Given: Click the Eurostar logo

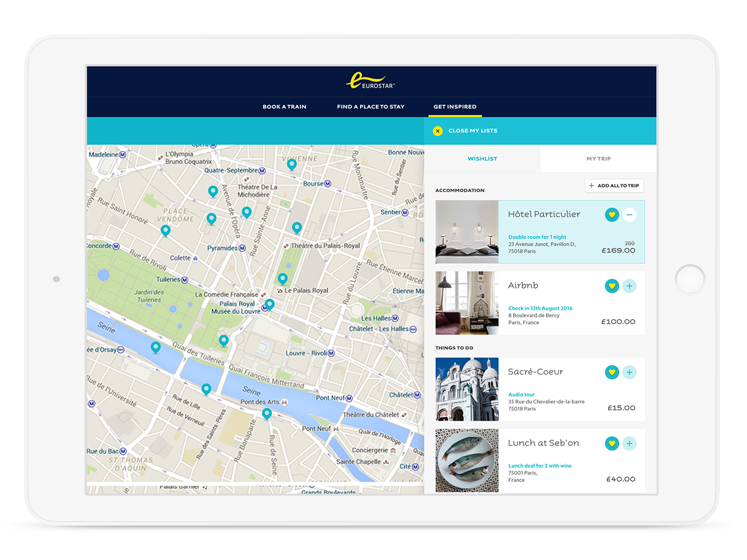Looking at the screenshot, I should tap(371, 81).
